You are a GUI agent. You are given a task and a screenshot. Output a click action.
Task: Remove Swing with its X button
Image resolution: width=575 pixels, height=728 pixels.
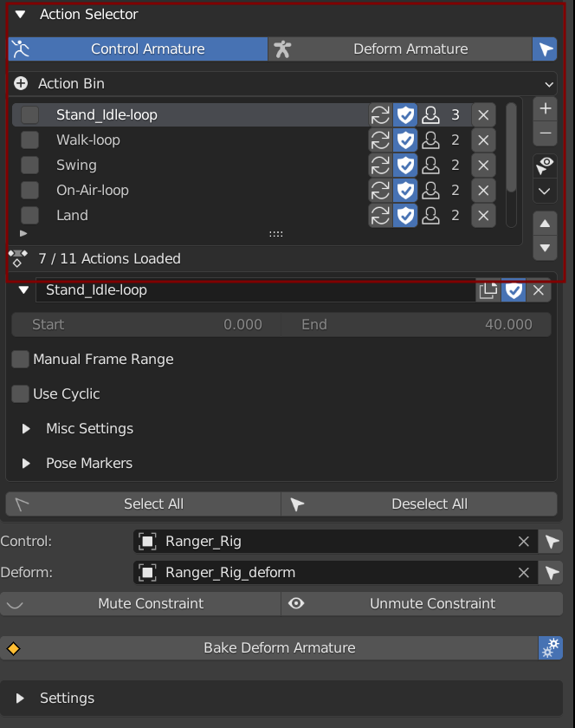483,165
